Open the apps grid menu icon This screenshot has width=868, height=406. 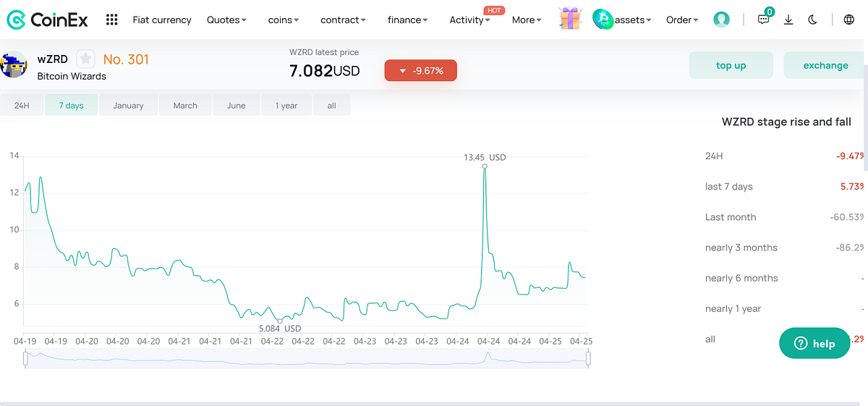(111, 20)
